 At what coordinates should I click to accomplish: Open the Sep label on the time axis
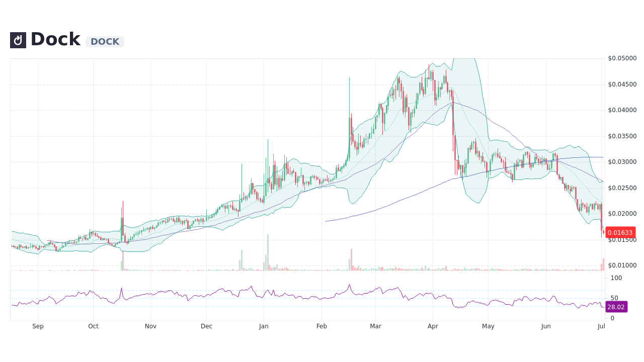[37, 326]
